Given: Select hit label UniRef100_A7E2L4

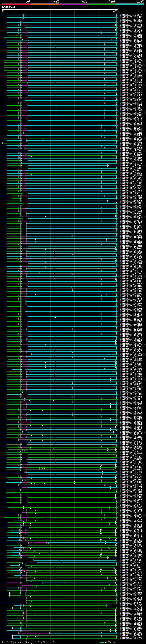Looking at the screenshot, I should (131, 55).
